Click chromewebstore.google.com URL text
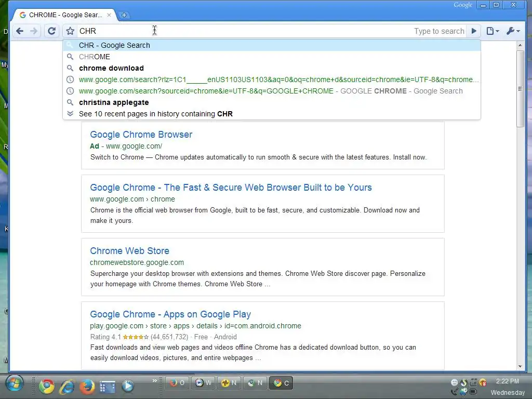532x399 pixels. [137, 262]
